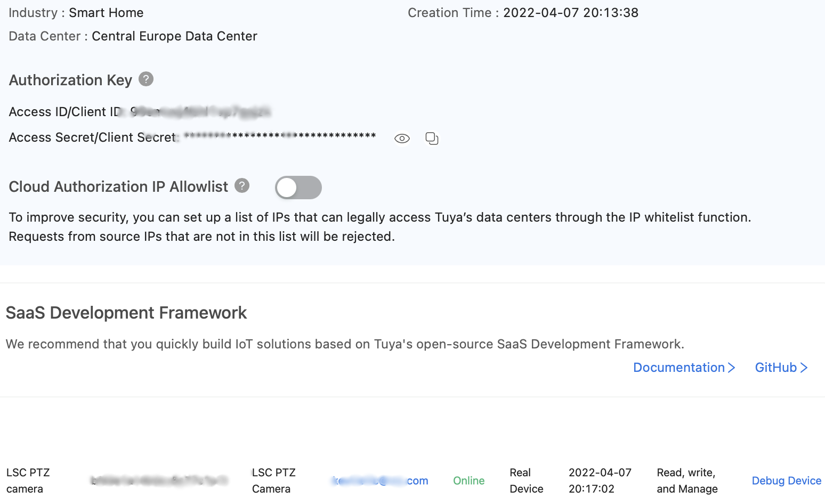This screenshot has height=504, width=825.
Task: Click the chevron arrow beside GitHub
Action: (x=804, y=368)
